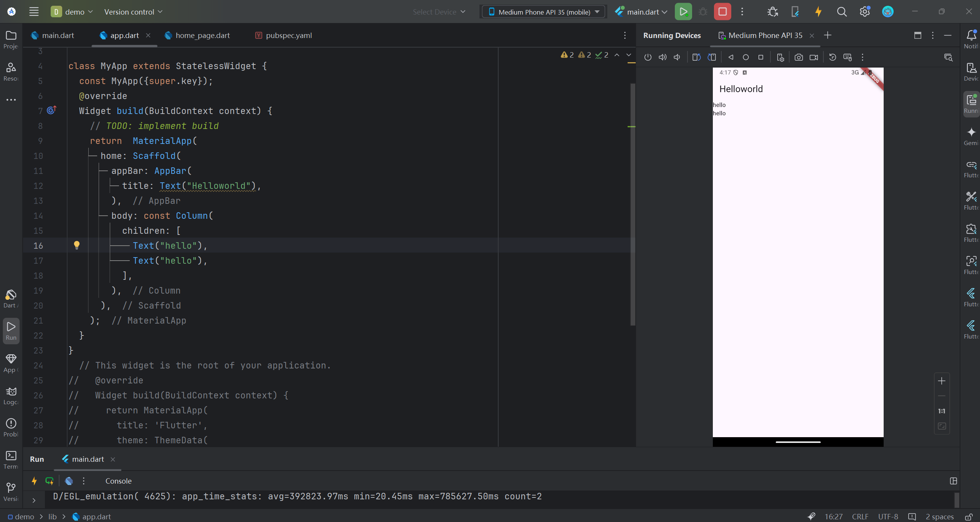Toggle the Running Devices sidebar button
Screen dimensions: 980x522
[x=971, y=104]
